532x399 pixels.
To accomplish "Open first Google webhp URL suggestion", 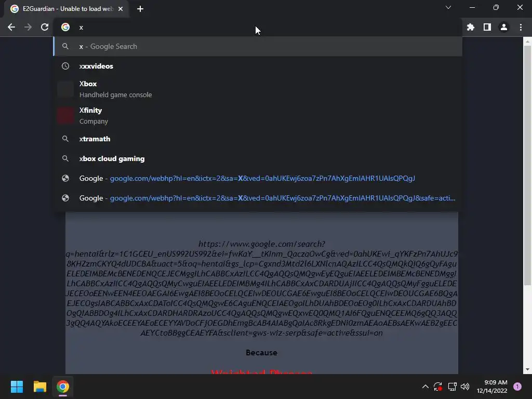I will click(258, 178).
